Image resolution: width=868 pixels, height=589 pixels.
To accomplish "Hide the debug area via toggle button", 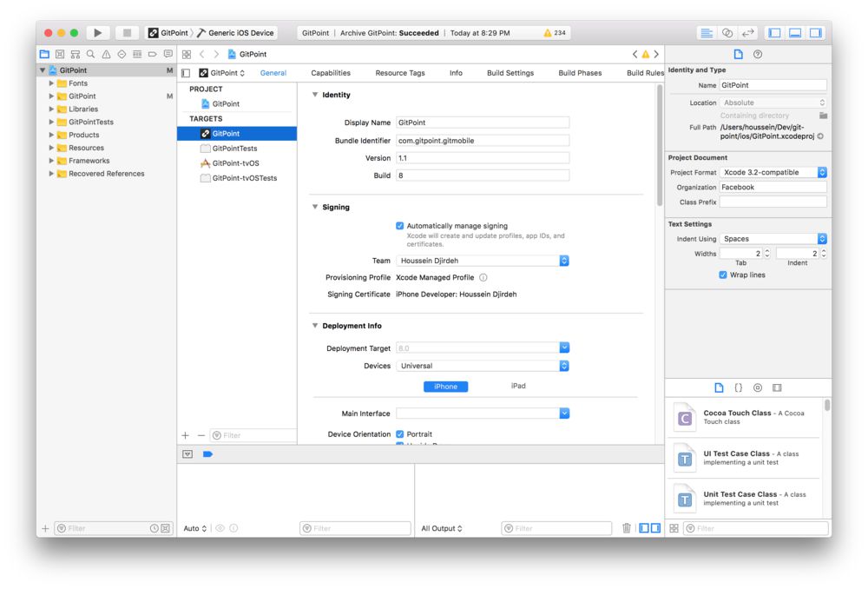I will click(x=187, y=453).
